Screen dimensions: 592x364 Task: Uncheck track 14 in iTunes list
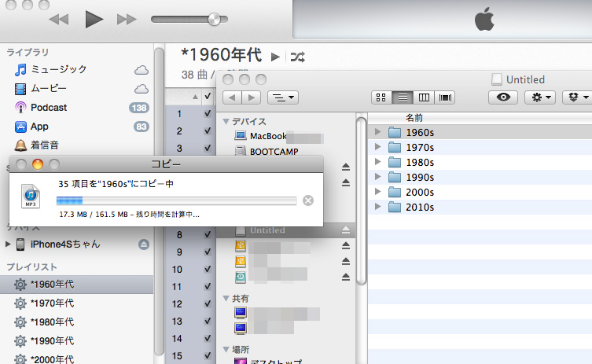click(208, 338)
